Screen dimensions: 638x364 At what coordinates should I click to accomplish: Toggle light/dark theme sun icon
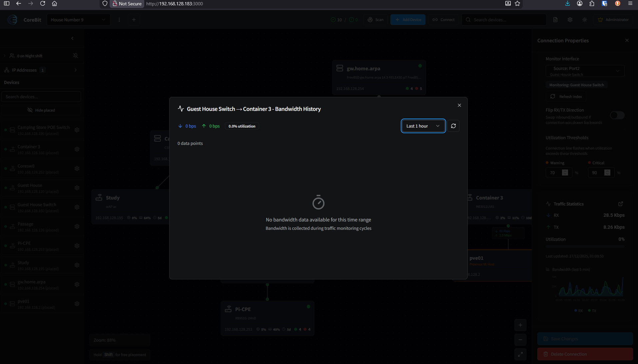(585, 20)
